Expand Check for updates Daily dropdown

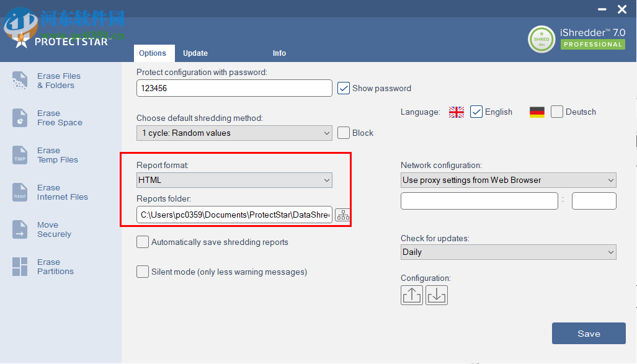508,252
